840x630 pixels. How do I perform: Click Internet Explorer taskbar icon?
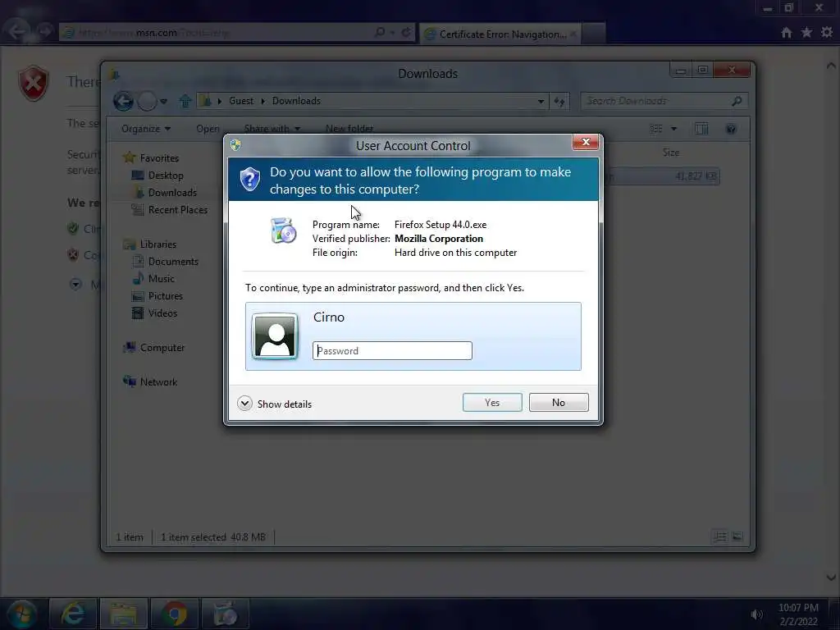click(x=73, y=614)
